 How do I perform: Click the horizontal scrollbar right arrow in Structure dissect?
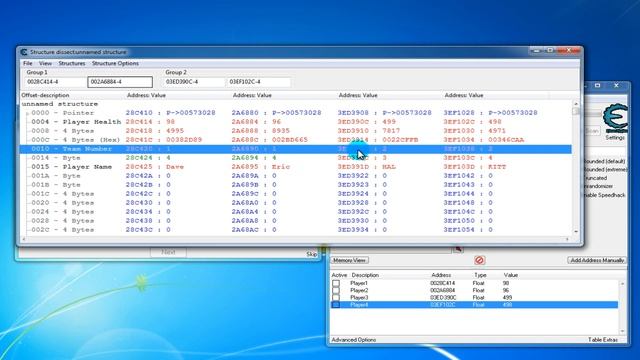[x=567, y=239]
